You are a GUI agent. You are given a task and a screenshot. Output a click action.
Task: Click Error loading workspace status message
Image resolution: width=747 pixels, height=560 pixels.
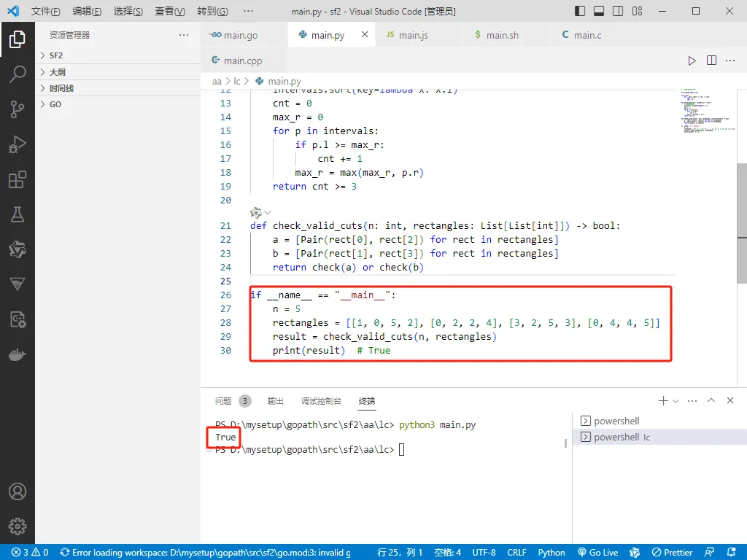point(205,553)
